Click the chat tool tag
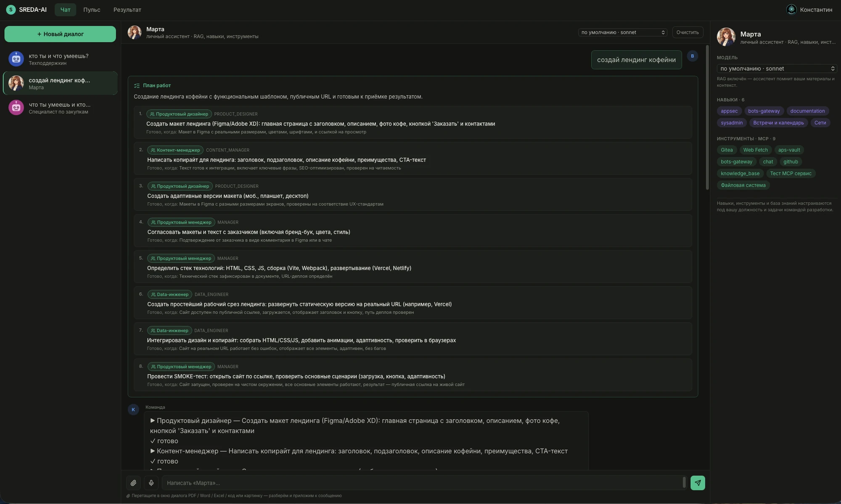 768,162
